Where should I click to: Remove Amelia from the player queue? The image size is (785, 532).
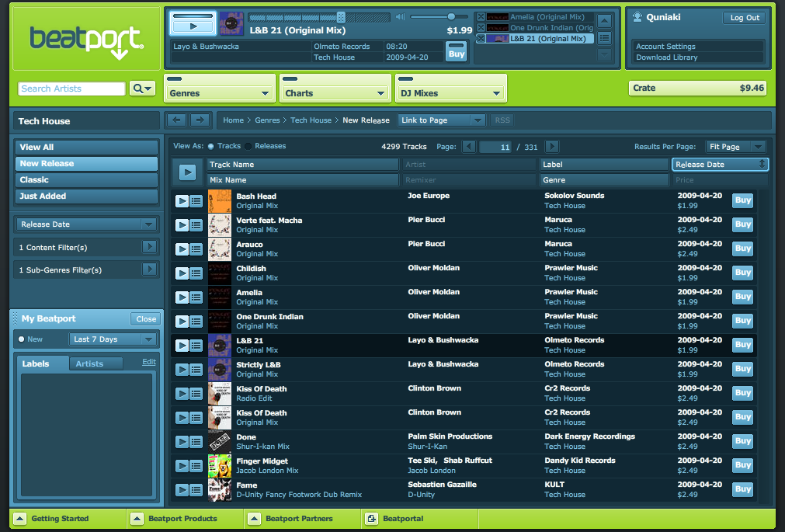click(481, 17)
